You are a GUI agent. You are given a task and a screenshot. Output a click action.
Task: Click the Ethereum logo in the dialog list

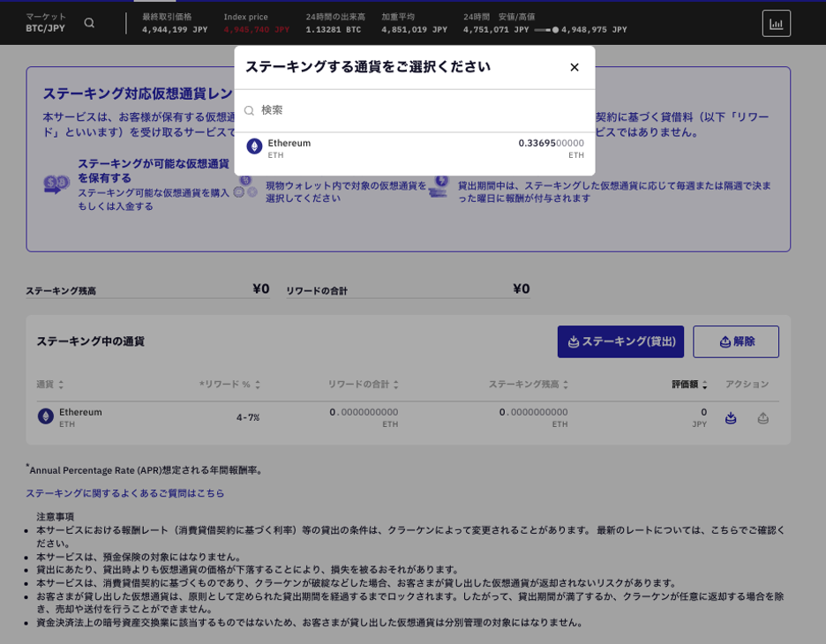pos(254,146)
